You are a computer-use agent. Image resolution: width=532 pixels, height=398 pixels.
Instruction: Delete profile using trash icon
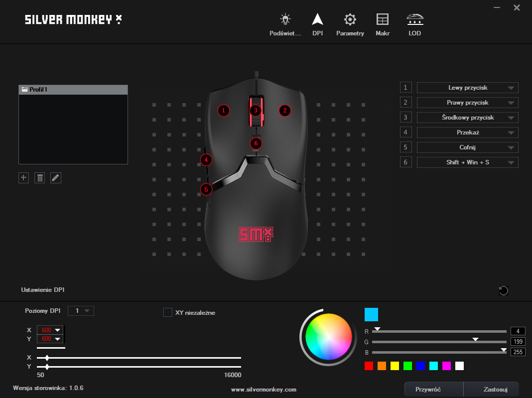(x=40, y=177)
